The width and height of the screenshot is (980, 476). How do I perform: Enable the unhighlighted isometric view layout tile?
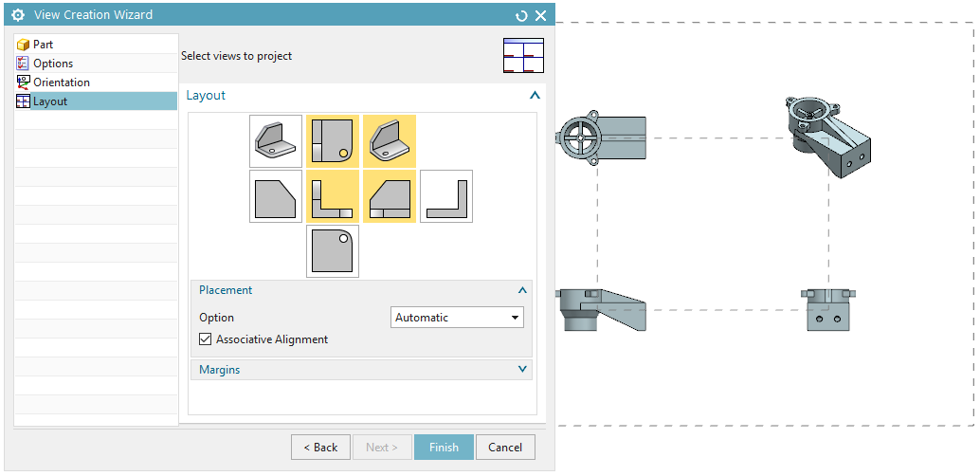pos(276,141)
